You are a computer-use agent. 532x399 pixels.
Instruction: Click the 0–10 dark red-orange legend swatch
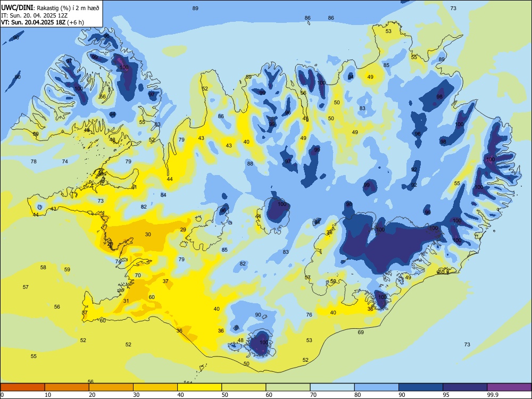(x=22, y=387)
